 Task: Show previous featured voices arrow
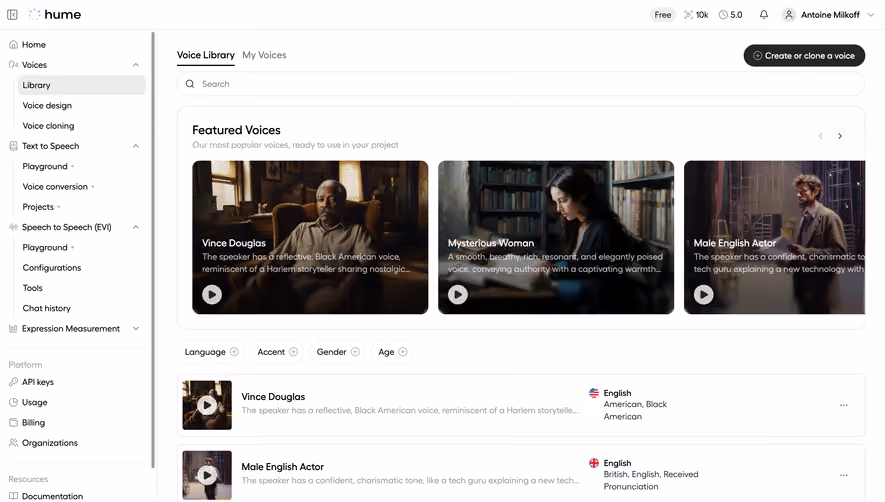pyautogui.click(x=821, y=136)
